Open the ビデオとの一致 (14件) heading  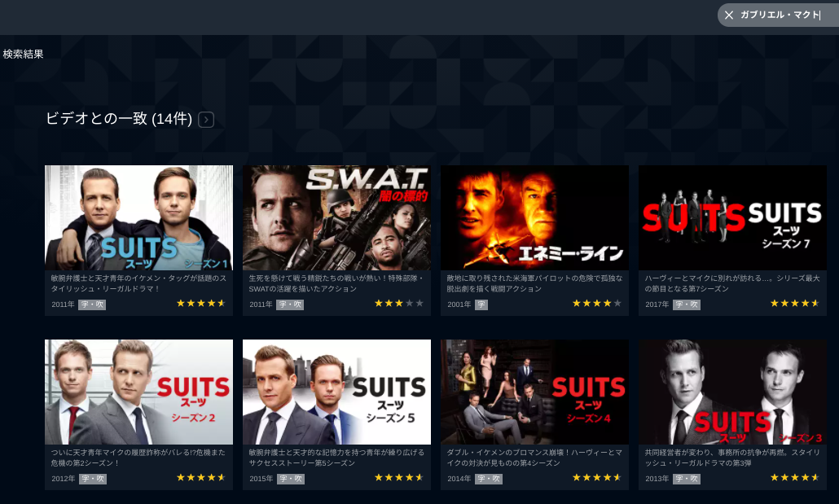(x=119, y=119)
